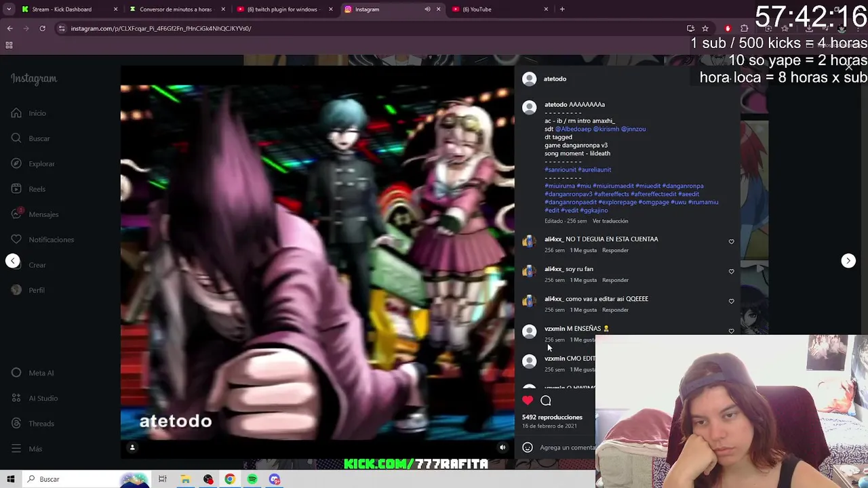Viewport: 868px width, 488px height.
Task: Open the emoji picker for comments
Action: pyautogui.click(x=528, y=447)
